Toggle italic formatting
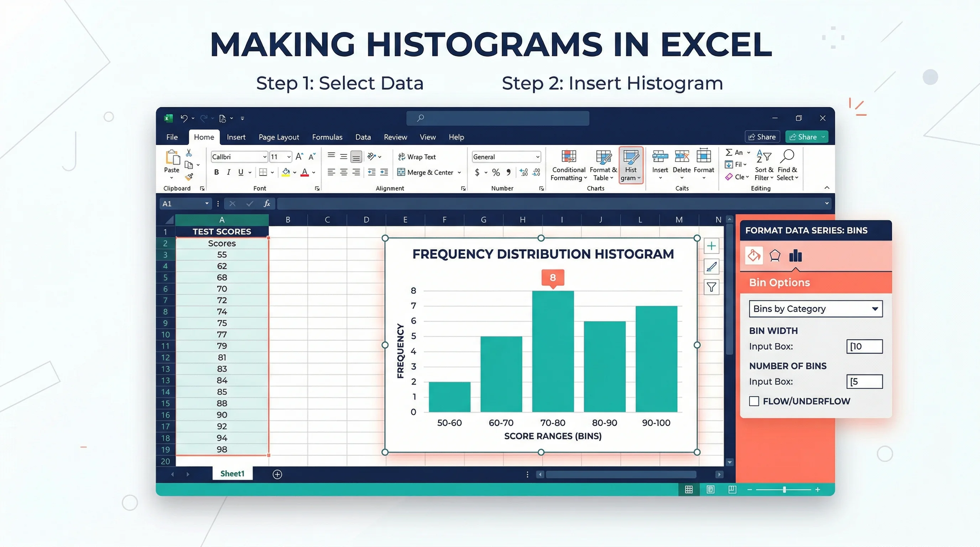Image resolution: width=980 pixels, height=547 pixels. coord(229,172)
